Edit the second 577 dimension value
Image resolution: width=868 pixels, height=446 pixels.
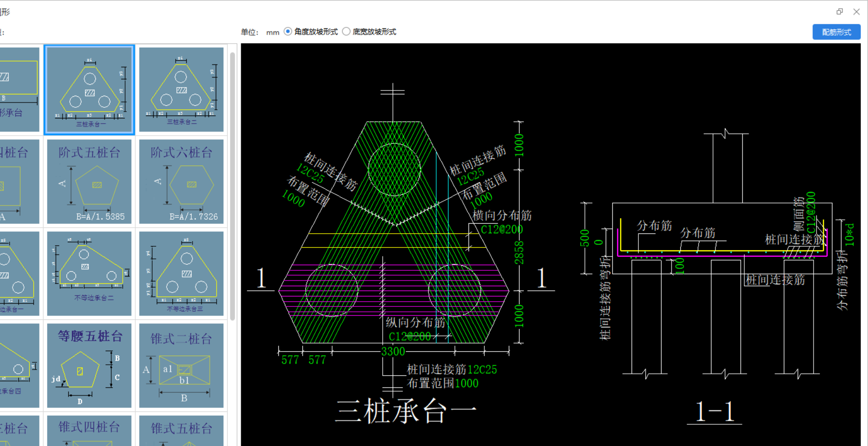(x=317, y=360)
